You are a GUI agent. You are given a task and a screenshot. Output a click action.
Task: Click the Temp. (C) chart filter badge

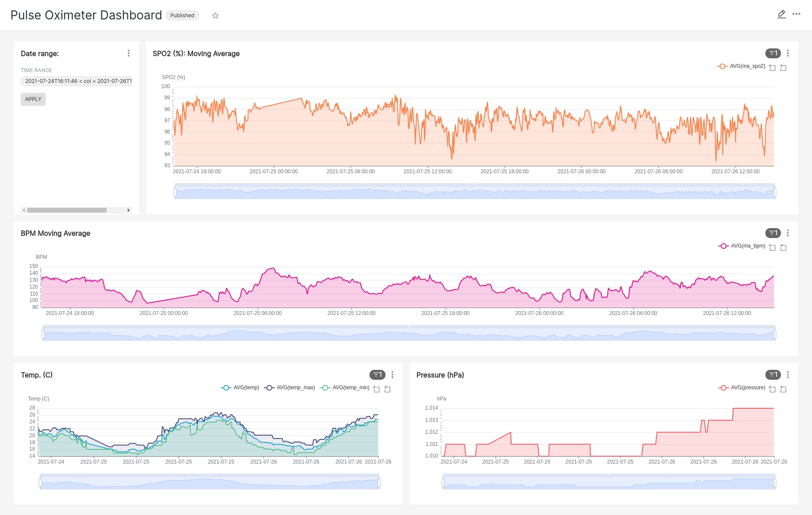pyautogui.click(x=377, y=375)
